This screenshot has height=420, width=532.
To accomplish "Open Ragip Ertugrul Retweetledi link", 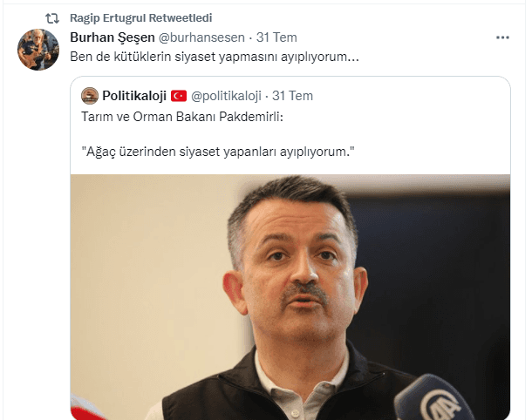I will pos(140,18).
